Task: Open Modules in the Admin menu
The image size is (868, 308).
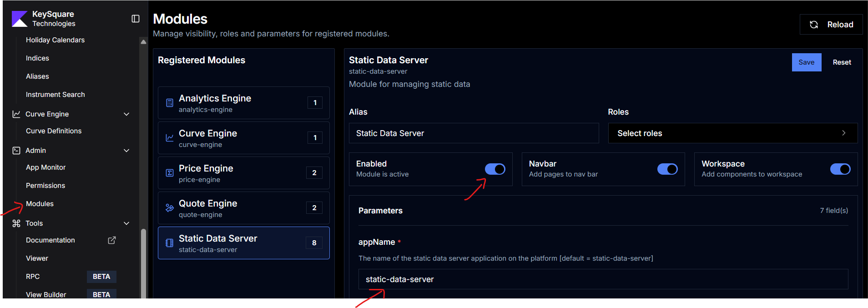Action: (x=40, y=204)
